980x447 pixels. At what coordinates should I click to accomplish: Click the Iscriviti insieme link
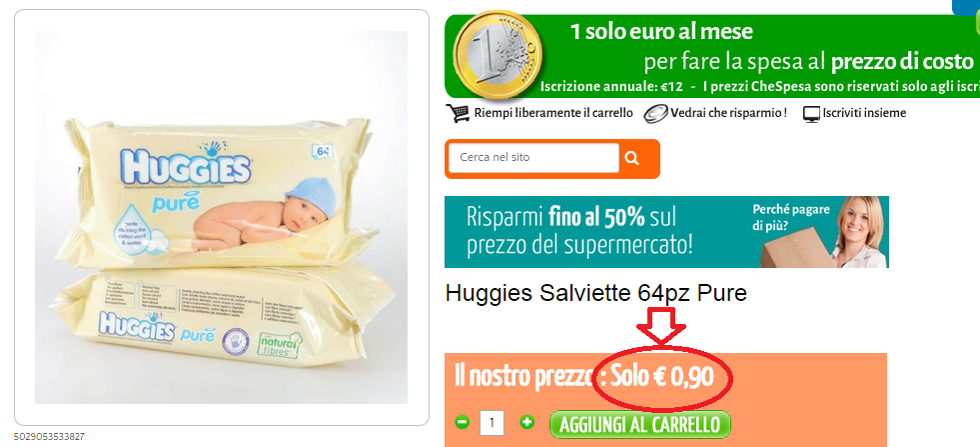click(864, 113)
